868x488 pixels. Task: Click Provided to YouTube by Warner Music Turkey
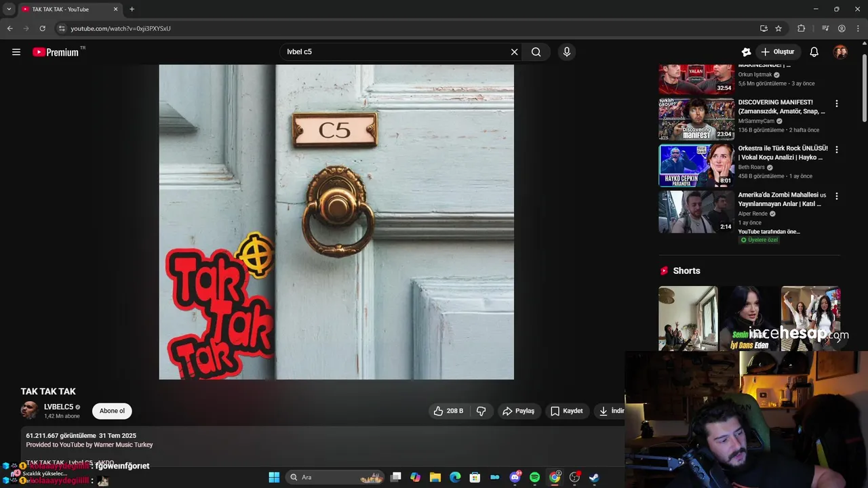pos(90,445)
